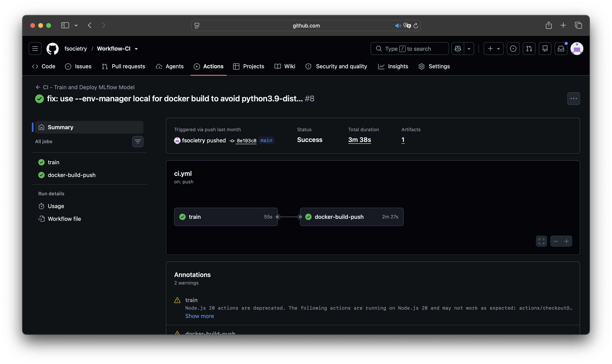Open the page menu icon in the address bar
Image resolution: width=612 pixels, height=364 pixels.
pos(197,25)
